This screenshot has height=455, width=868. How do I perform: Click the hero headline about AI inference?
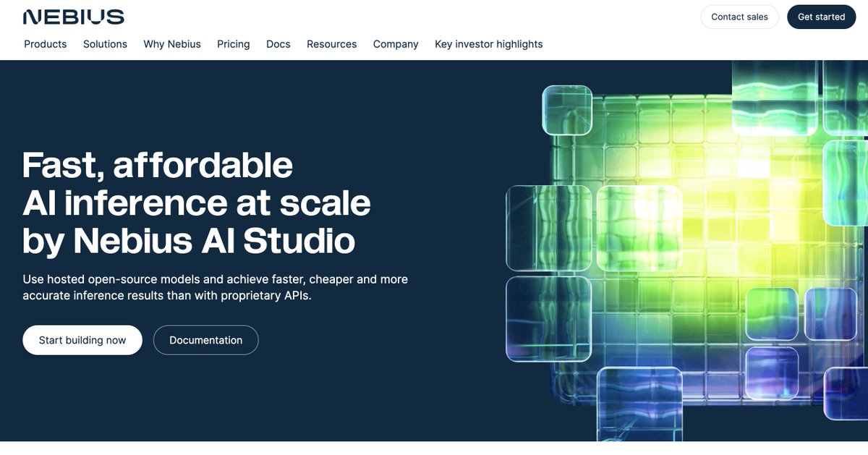coord(197,203)
